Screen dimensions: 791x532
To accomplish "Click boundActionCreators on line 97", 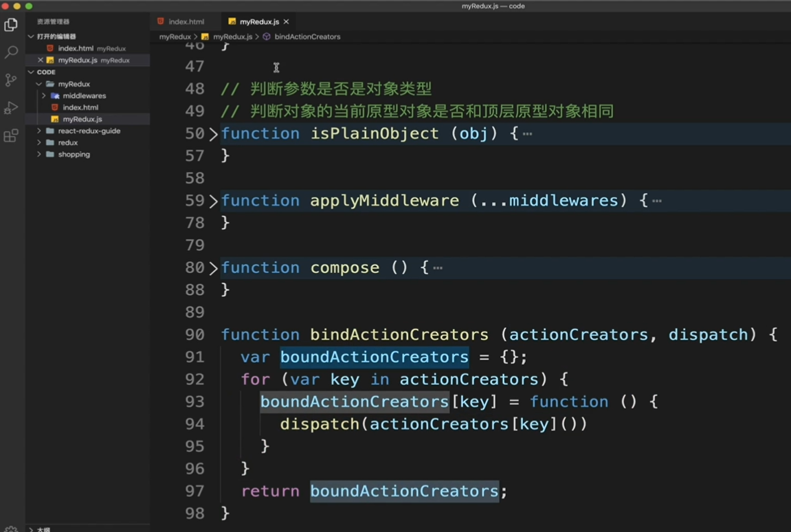I will pos(404,491).
